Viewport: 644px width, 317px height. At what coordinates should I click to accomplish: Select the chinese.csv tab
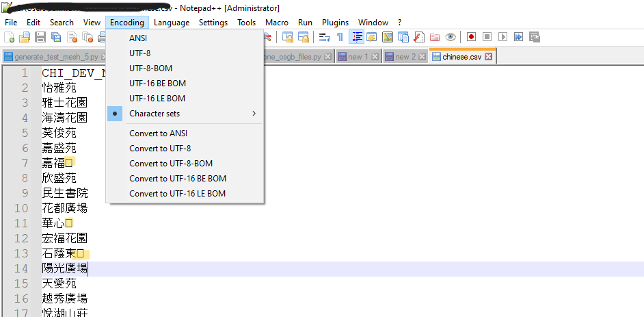coord(461,57)
